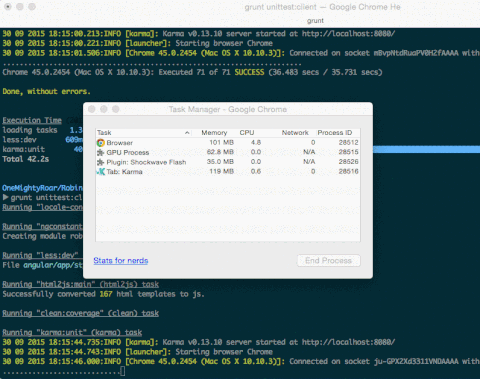Click process ID 28526
Viewport: 480px width, 379px height.
(348, 162)
